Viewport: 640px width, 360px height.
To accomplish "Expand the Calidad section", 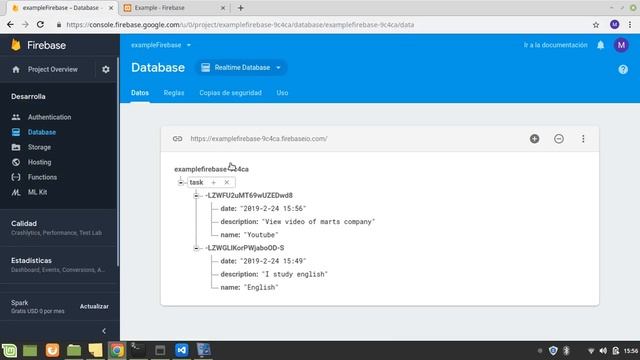I will pos(57,228).
